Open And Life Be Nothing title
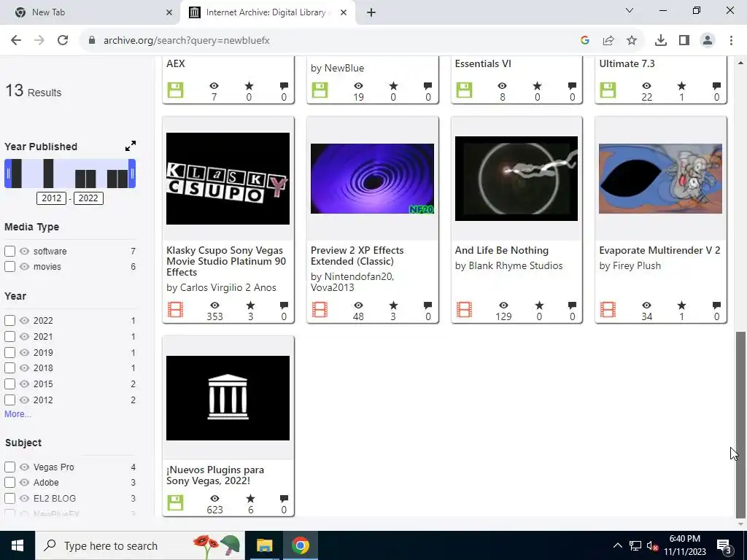747x560 pixels. click(x=502, y=250)
